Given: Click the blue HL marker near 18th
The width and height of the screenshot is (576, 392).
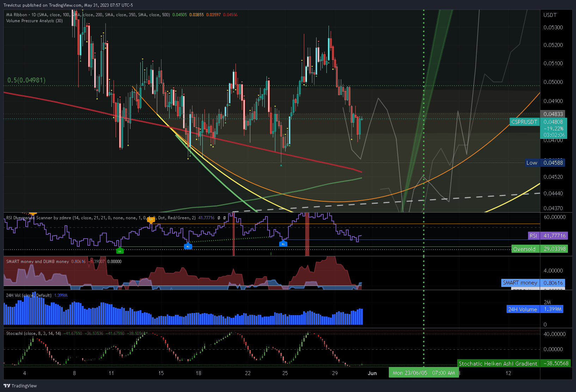Looking at the screenshot, I should click(x=188, y=246).
